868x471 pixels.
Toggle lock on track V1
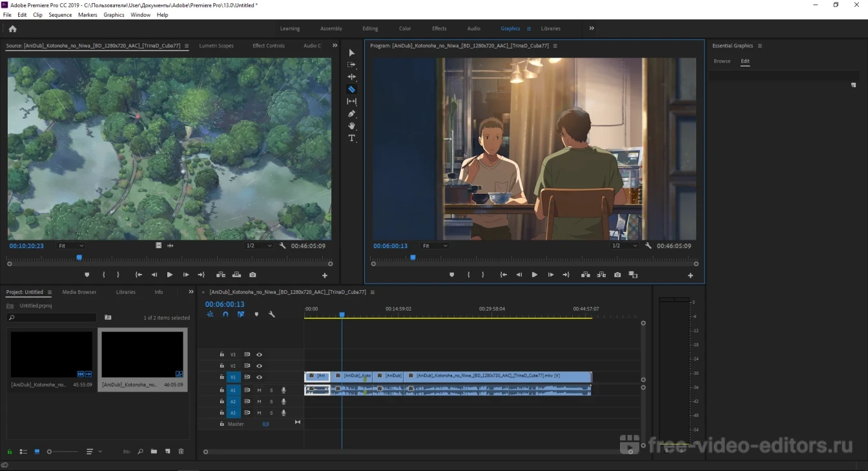[222, 377]
